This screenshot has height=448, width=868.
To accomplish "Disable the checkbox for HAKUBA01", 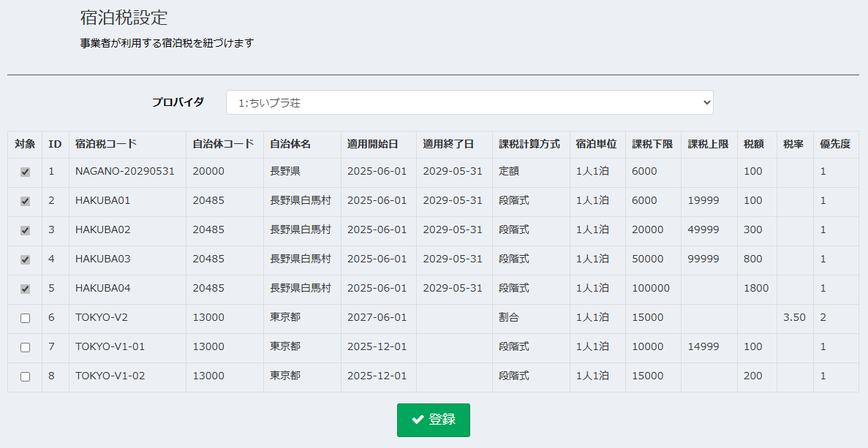I will tap(24, 201).
